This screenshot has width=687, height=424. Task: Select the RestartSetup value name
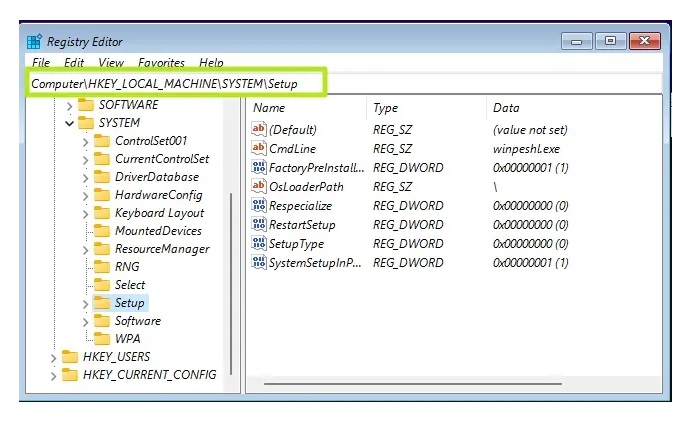(x=302, y=225)
